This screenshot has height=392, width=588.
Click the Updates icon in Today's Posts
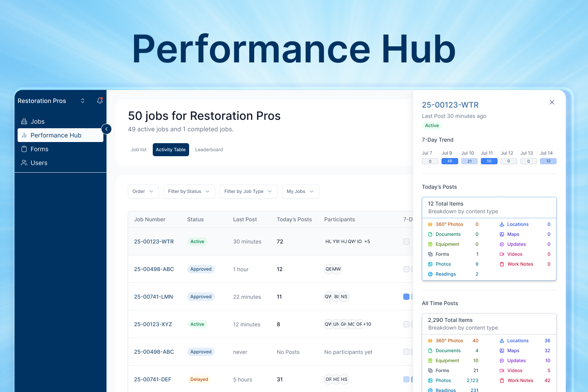coord(502,244)
